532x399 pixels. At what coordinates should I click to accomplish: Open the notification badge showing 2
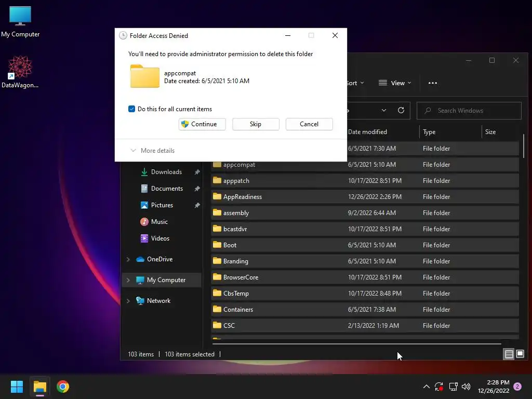(x=517, y=387)
